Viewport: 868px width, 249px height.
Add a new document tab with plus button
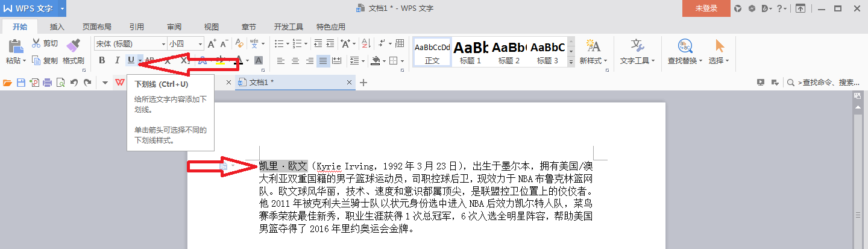click(x=363, y=83)
